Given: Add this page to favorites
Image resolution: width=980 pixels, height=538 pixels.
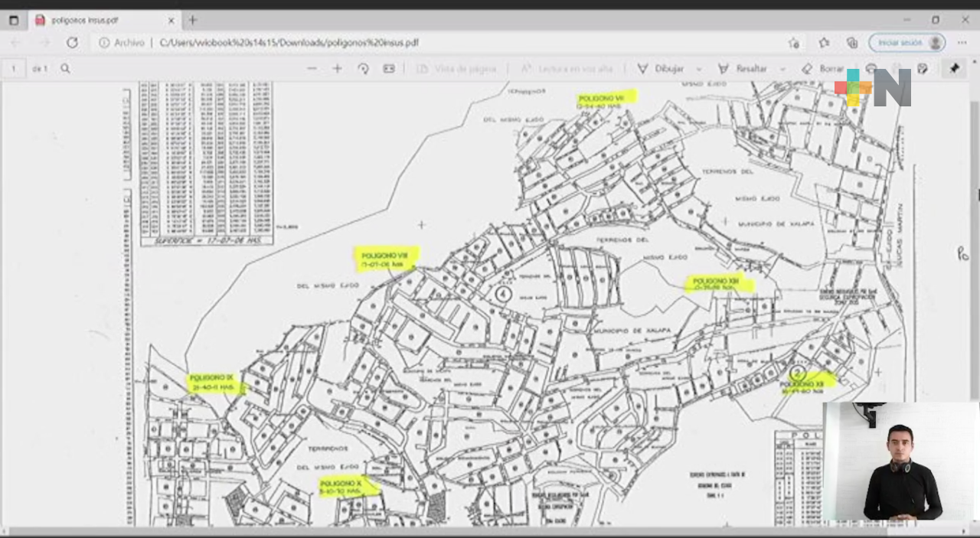Looking at the screenshot, I should click(794, 43).
